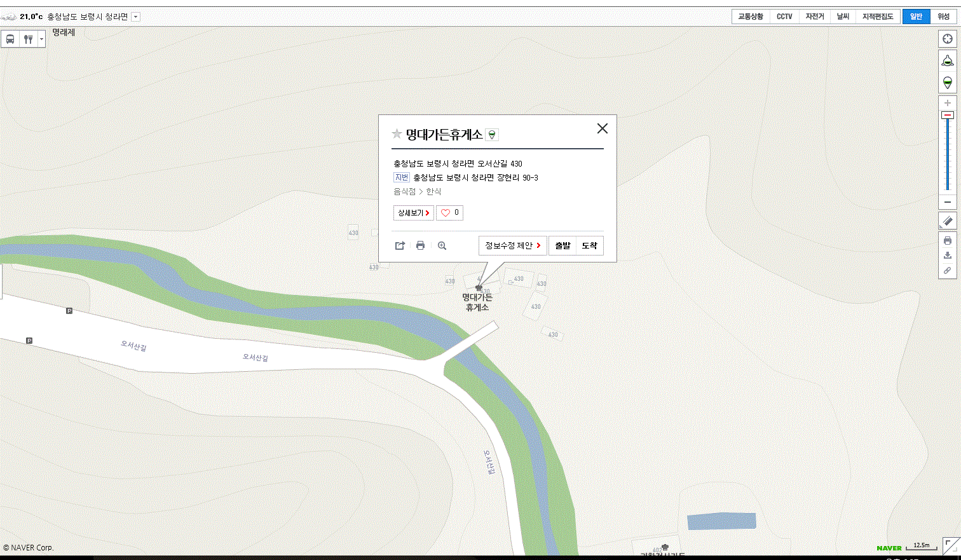Viewport: 961px width, 560px height.
Task: Center map on current location crosshair
Action: (x=948, y=39)
